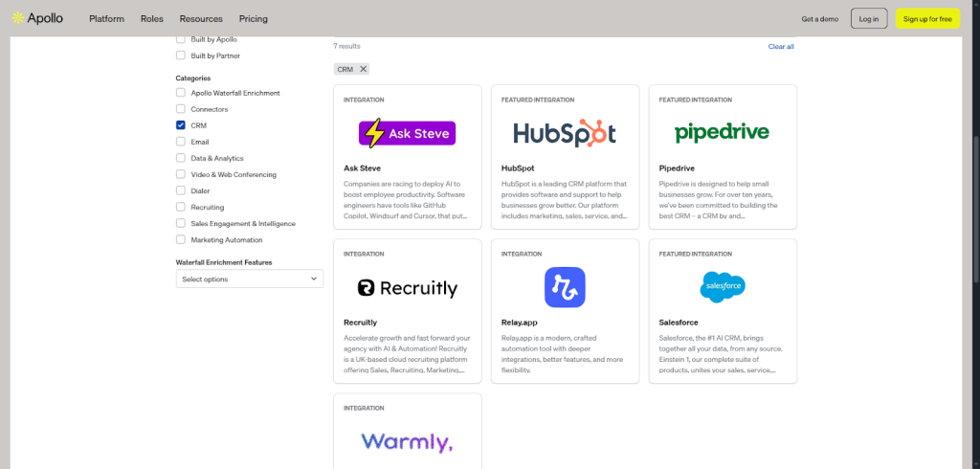Open the HubSpot title link
980x469 pixels.
pyautogui.click(x=518, y=168)
